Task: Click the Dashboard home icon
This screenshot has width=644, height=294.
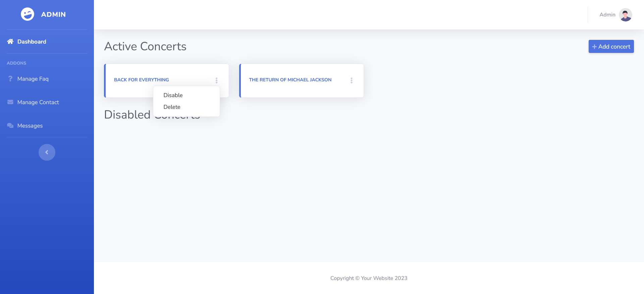Action: click(10, 42)
